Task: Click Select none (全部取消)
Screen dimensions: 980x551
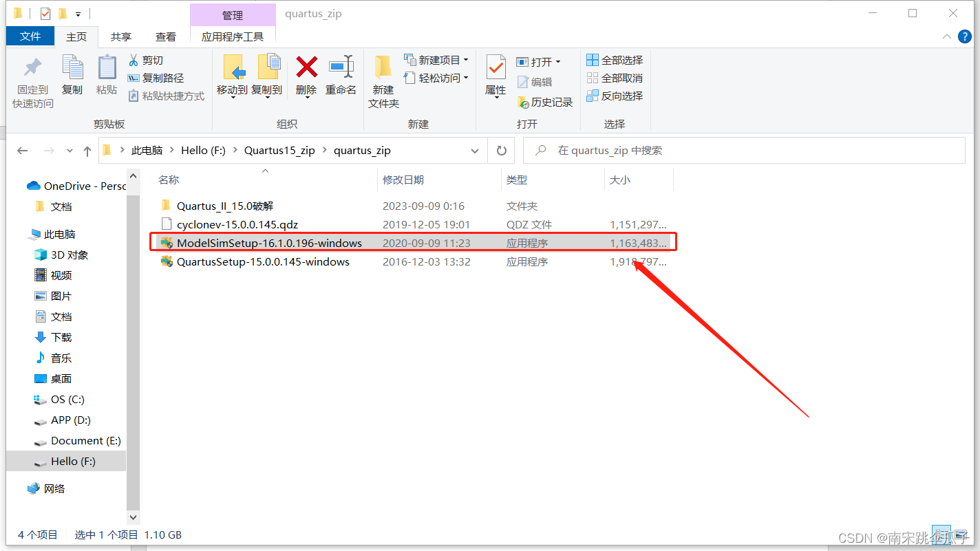Action: click(615, 78)
